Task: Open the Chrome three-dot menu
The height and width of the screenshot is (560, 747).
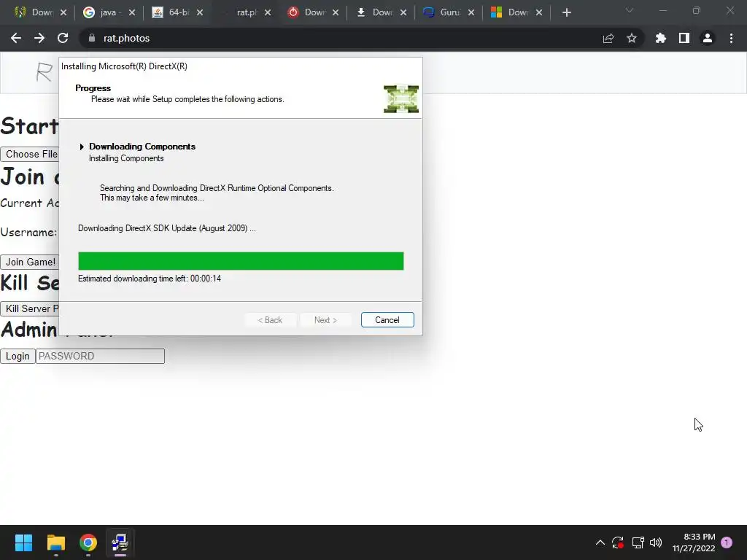Action: pos(731,38)
